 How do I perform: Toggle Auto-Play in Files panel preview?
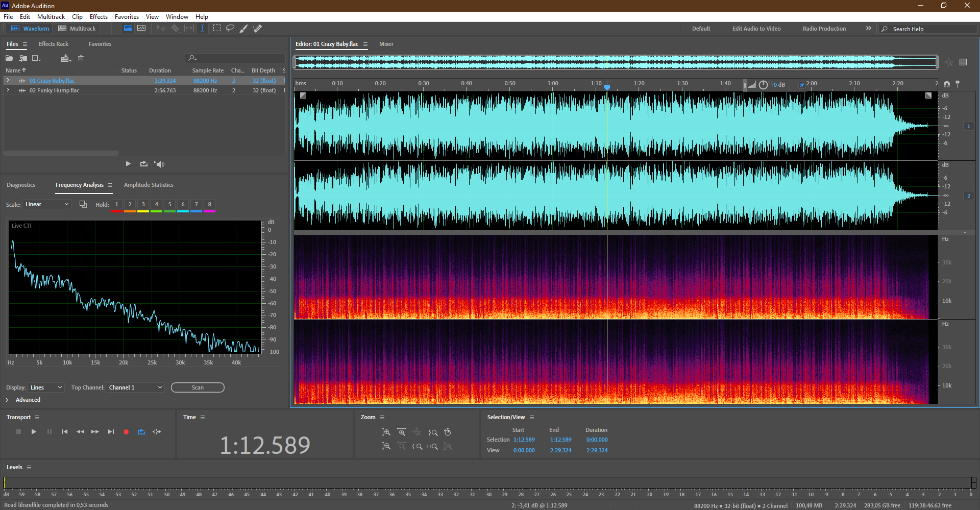(159, 164)
